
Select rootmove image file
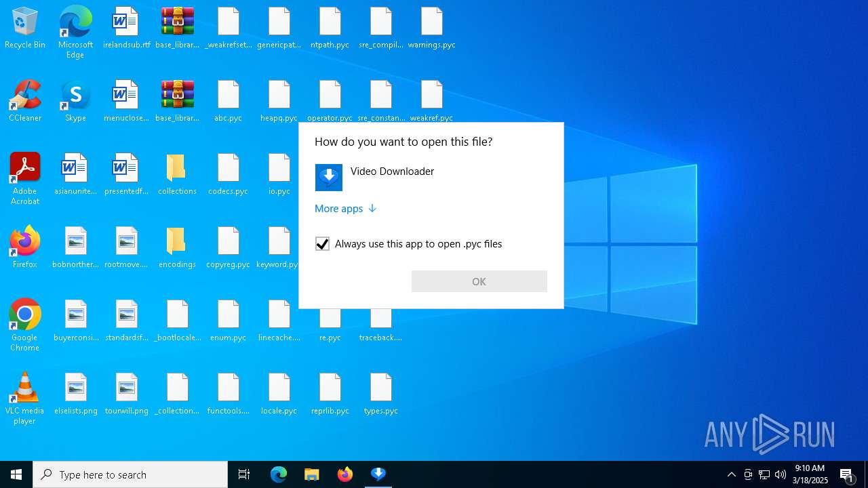point(127,248)
